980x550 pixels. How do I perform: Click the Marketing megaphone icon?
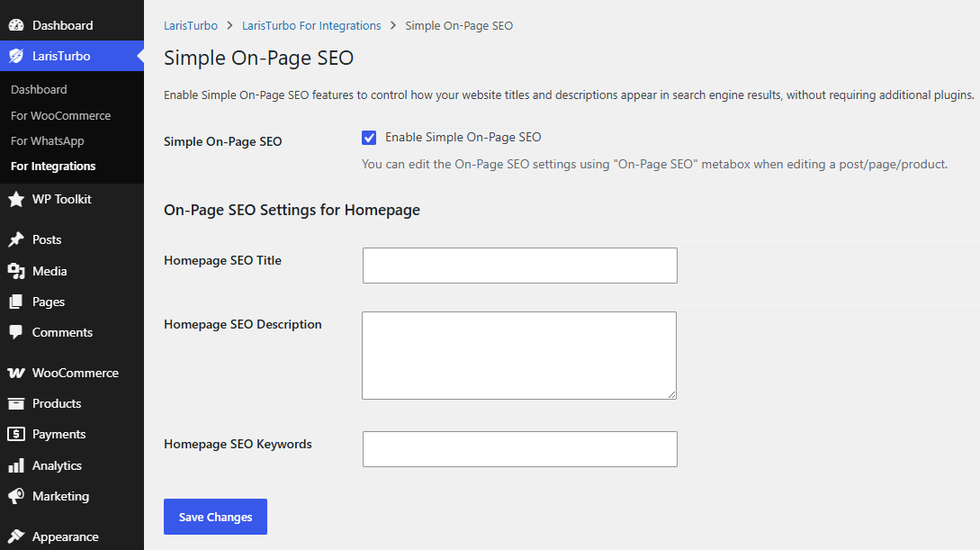point(16,496)
